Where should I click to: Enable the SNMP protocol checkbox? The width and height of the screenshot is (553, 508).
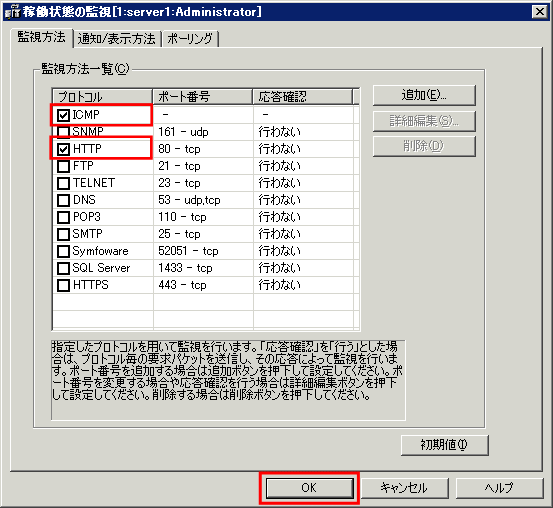(x=63, y=132)
